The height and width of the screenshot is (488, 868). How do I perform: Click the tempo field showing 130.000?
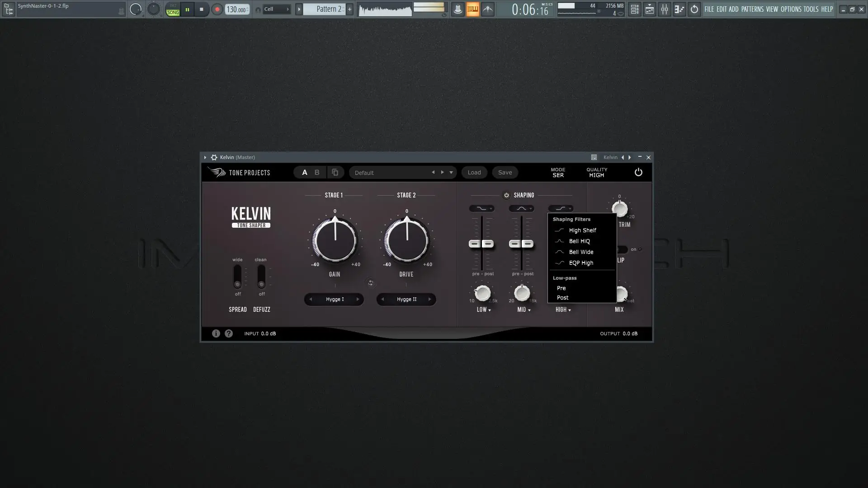[237, 9]
